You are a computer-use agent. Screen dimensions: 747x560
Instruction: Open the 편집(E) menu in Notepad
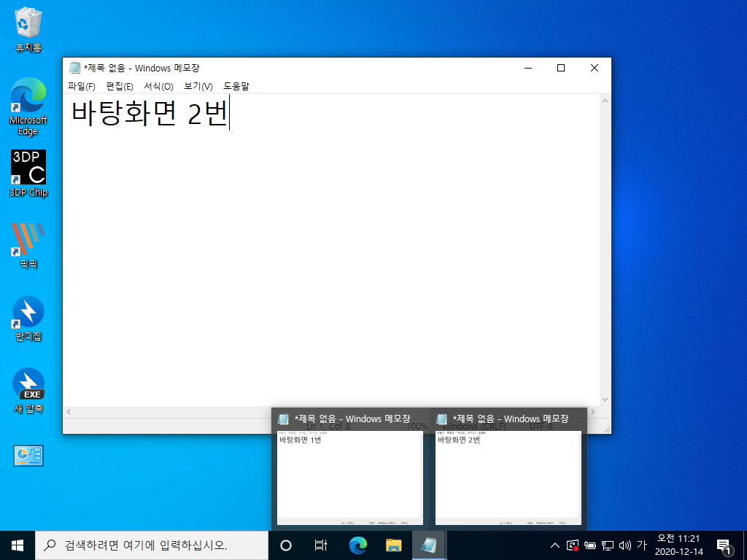coord(119,86)
